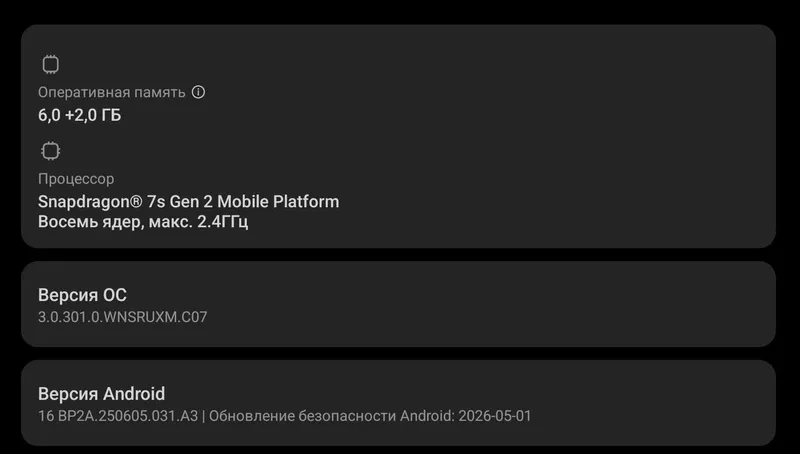Tap the 6,0 +2,0 ГБ memory value
The width and height of the screenshot is (800, 454).
point(80,115)
